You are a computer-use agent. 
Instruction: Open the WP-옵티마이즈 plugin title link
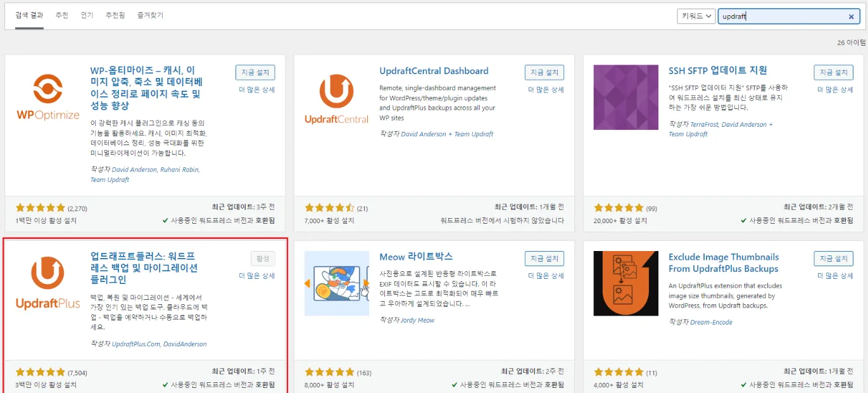(x=146, y=88)
